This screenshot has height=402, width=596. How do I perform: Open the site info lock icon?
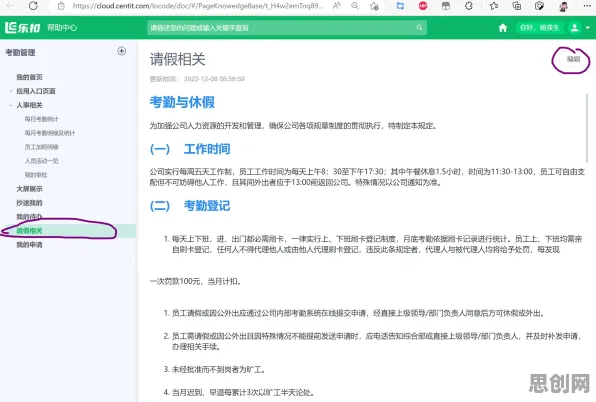point(61,6)
